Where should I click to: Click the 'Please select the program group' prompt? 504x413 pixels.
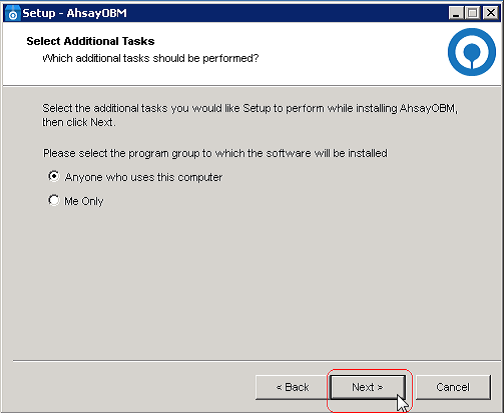pos(215,153)
